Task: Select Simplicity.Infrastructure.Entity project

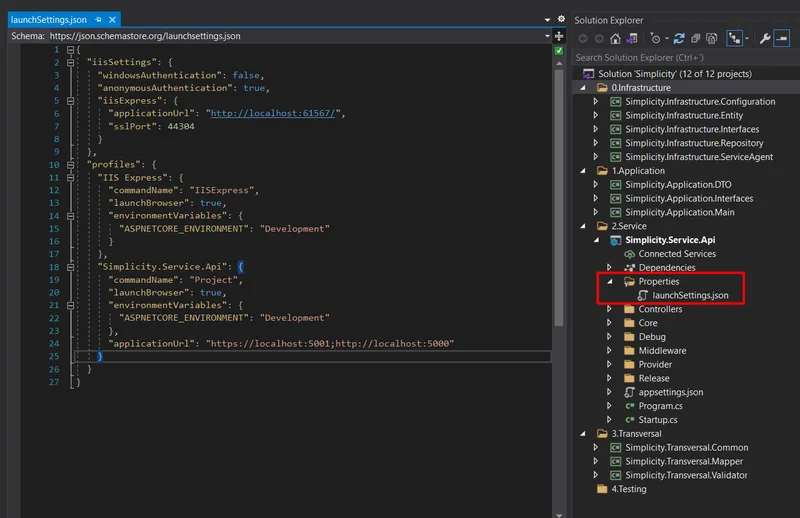Action: (684, 115)
